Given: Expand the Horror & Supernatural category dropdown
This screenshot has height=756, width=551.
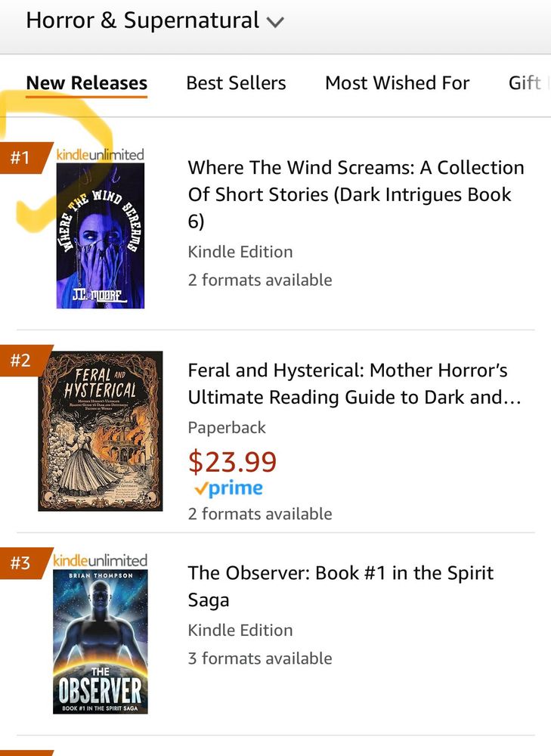Looking at the screenshot, I should pos(155,20).
